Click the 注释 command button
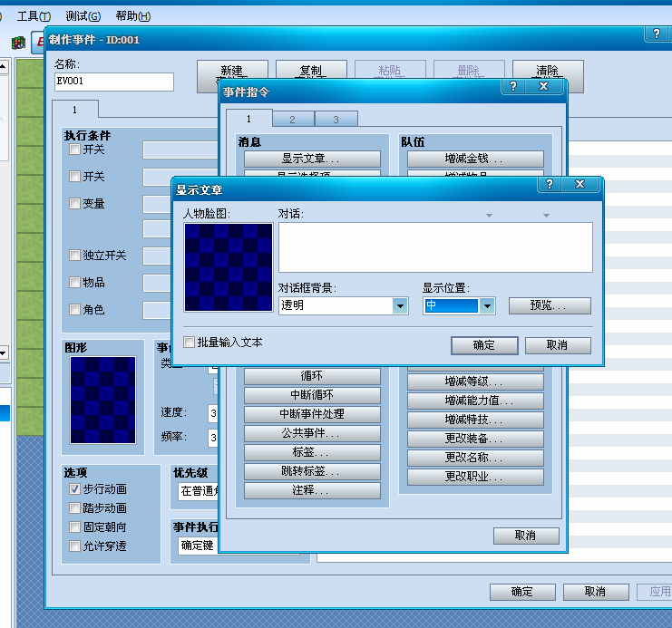The width and height of the screenshot is (672, 628). [x=312, y=490]
